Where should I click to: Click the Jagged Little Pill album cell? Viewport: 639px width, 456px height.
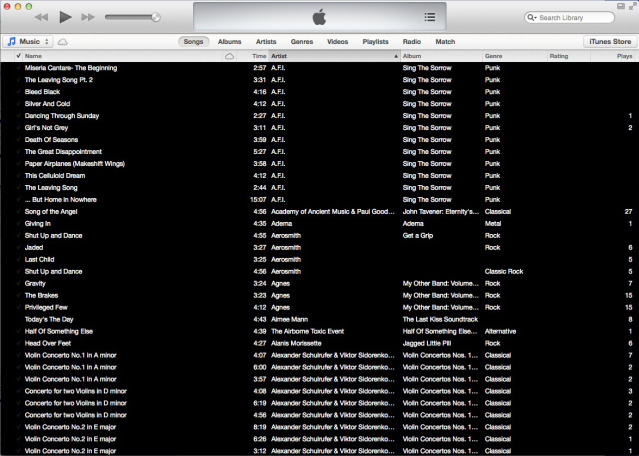(x=427, y=344)
